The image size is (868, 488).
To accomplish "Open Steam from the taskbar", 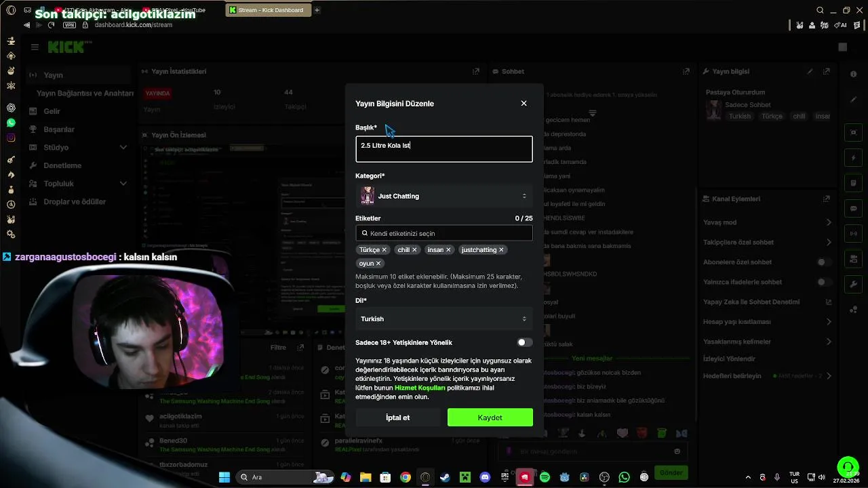I will pos(445,477).
